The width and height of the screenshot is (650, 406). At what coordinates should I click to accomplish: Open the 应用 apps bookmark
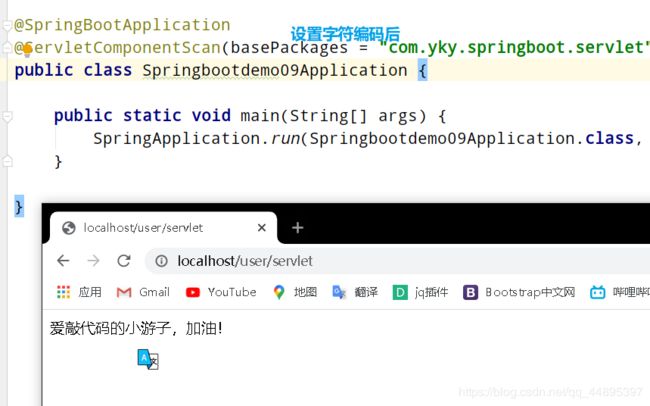pos(79,292)
